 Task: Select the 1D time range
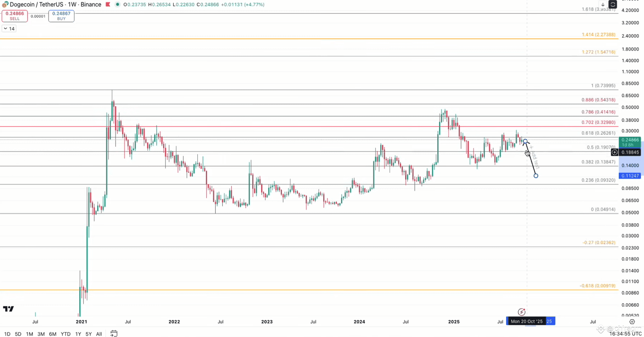click(7, 334)
